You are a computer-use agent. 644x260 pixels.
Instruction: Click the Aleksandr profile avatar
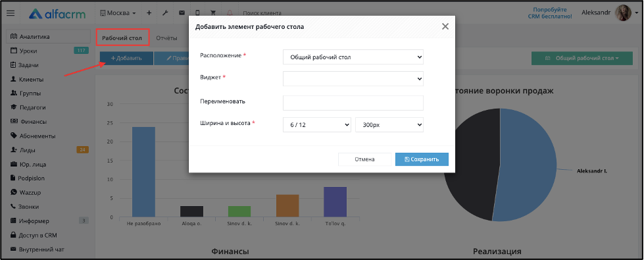coord(623,13)
